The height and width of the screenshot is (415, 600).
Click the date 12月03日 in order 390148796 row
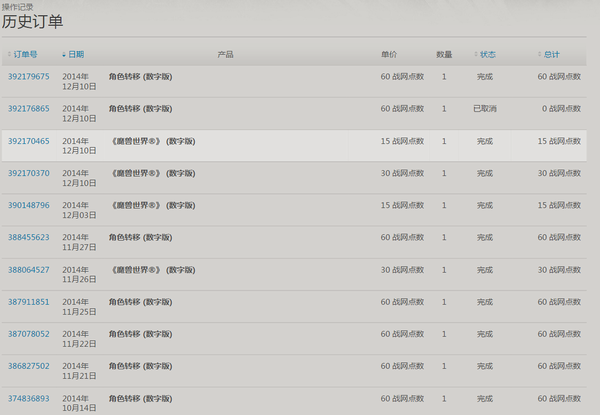[x=79, y=215]
